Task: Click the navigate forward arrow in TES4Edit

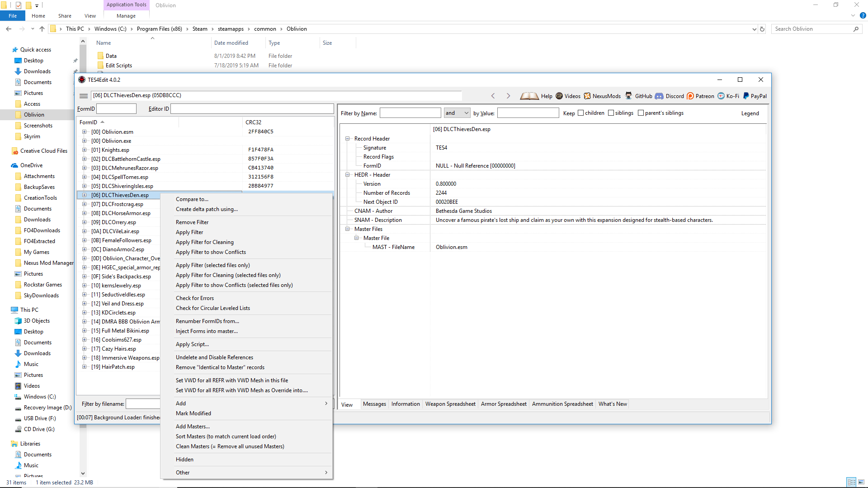Action: pyautogui.click(x=508, y=96)
